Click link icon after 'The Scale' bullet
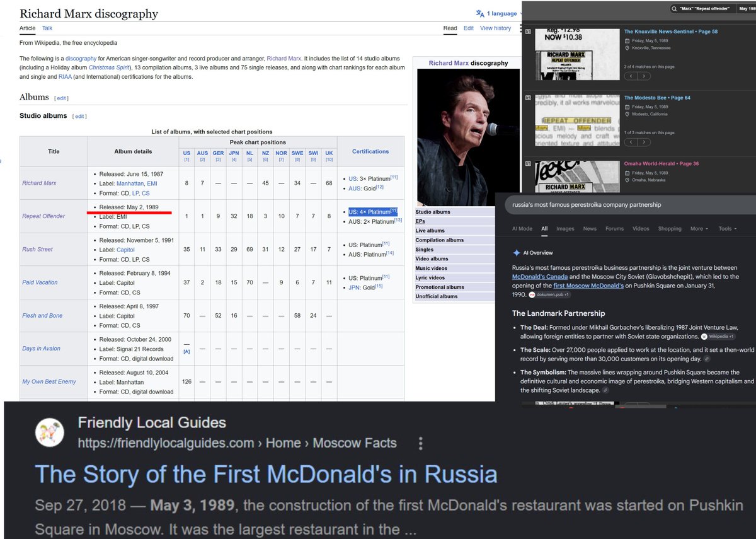Image resolution: width=756 pixels, height=539 pixels. 707,359
